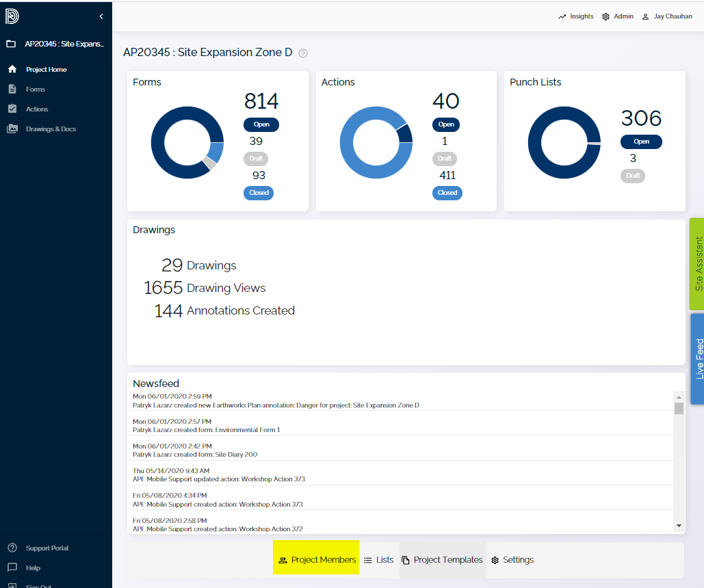Click the Actions checkmark icon in the sidebar
Screen dimensions: 704x588
pos(12,109)
